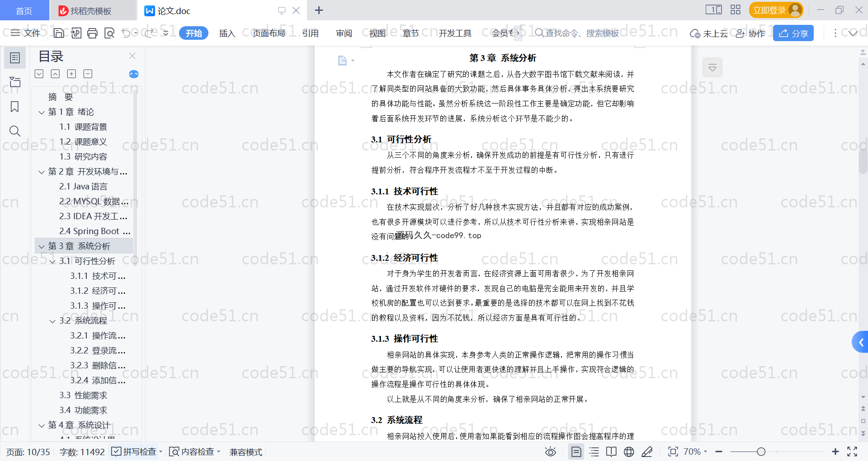Click the fit page zoom icon
The height and width of the screenshot is (461, 868).
(673, 452)
